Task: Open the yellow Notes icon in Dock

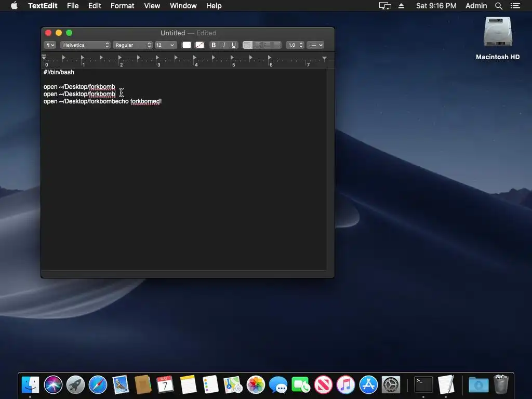Action: click(188, 385)
